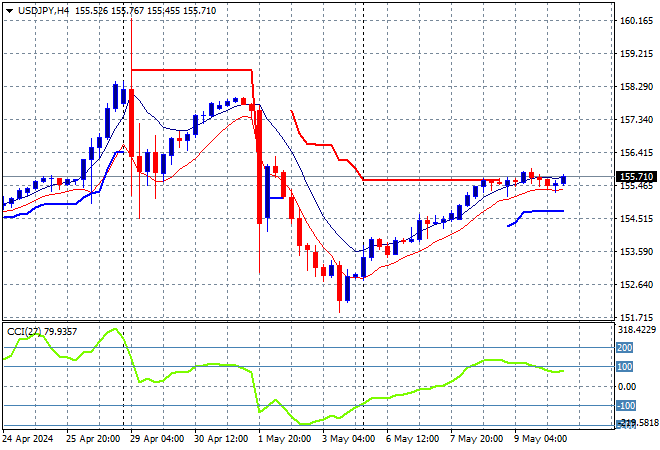Open the chart dropdown arrow beside USDJPY,H4

tap(8, 9)
